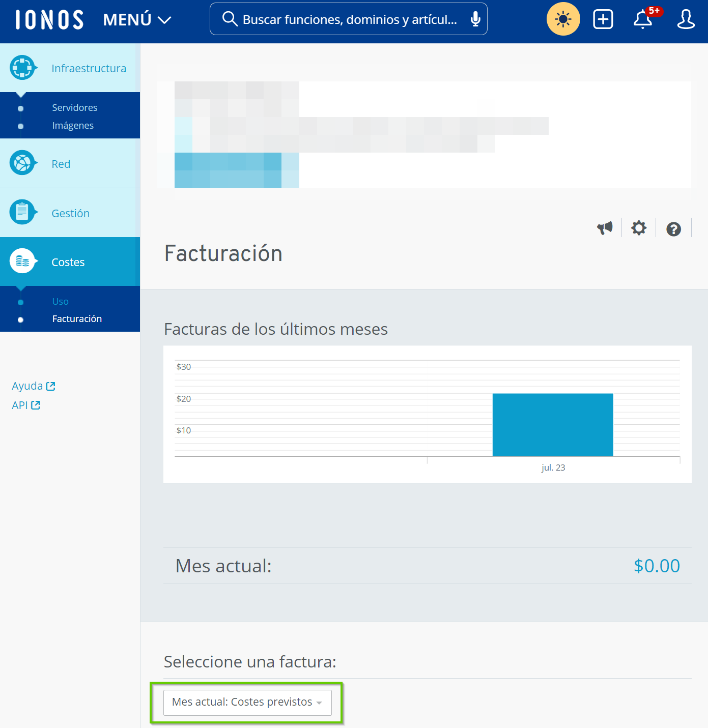Open the notifications bell
This screenshot has height=728, width=708.
(643, 19)
